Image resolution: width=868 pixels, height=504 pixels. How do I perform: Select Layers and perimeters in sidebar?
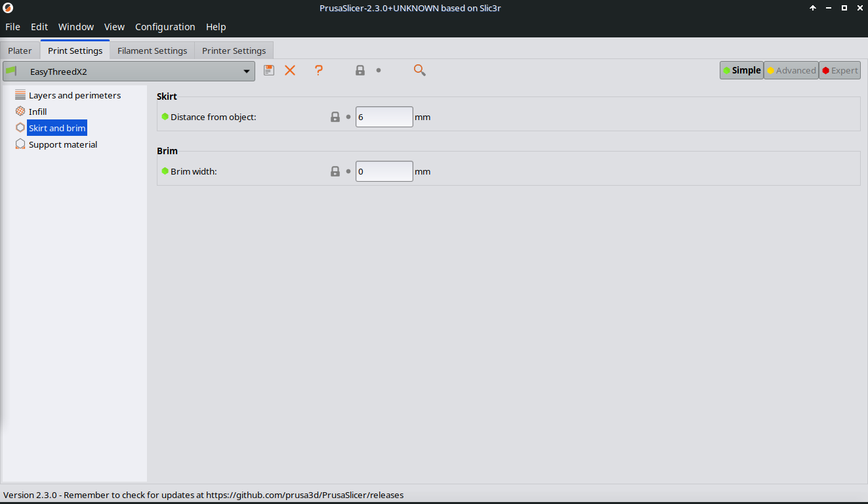(x=75, y=95)
